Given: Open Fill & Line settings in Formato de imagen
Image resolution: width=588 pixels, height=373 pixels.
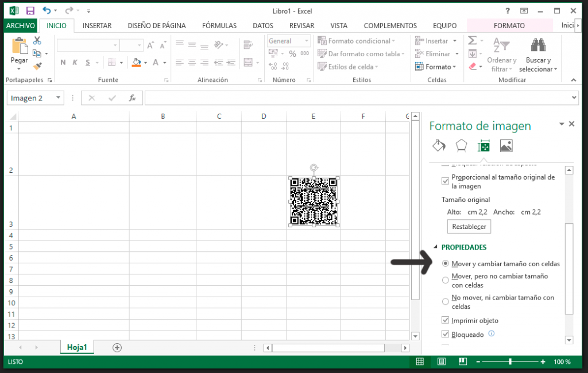Looking at the screenshot, I should 439,145.
